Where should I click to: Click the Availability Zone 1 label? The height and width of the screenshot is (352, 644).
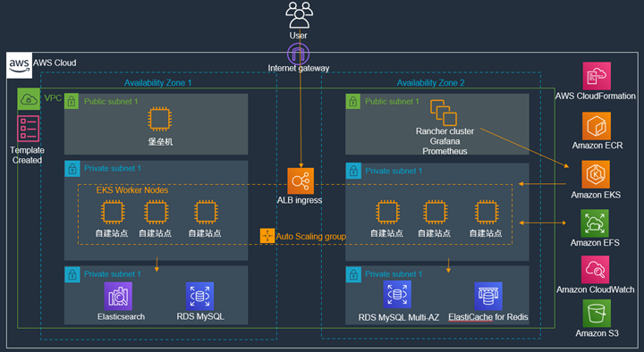pos(157,83)
